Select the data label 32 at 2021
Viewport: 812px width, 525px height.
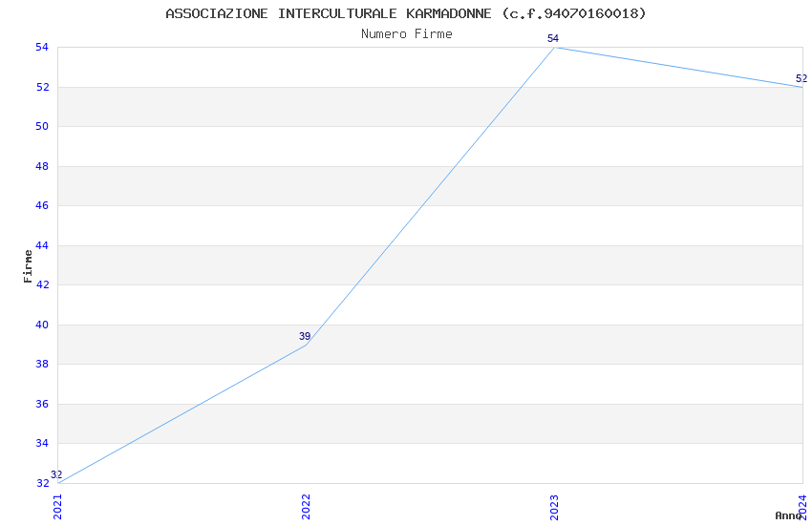point(56,474)
